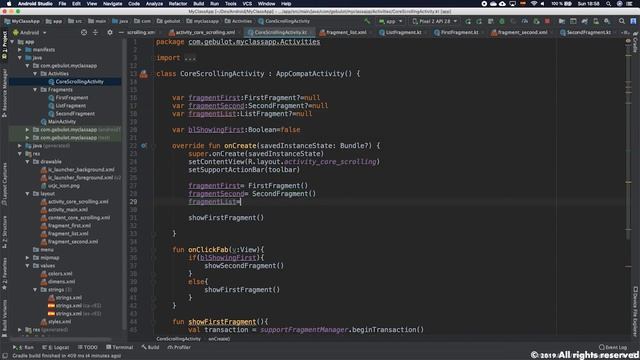This screenshot has height=360, width=640.
Task: Open the Terminal tool window button
Action: click(x=120, y=347)
